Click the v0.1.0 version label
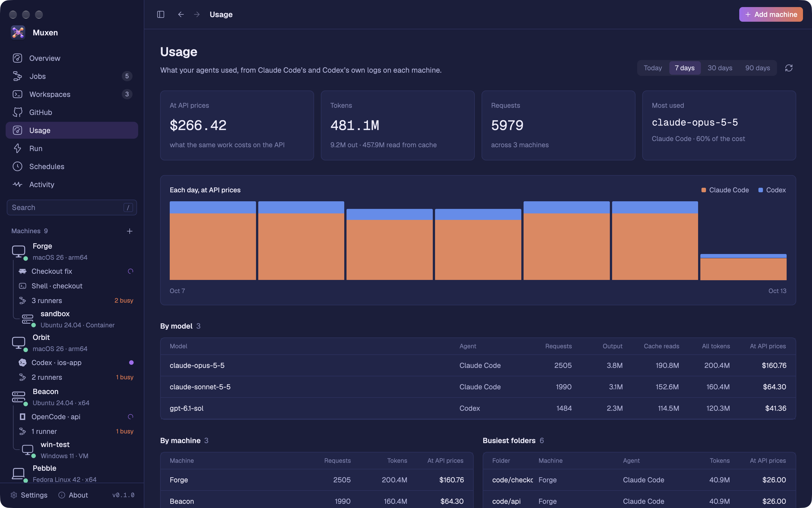The width and height of the screenshot is (812, 508). [x=123, y=495]
